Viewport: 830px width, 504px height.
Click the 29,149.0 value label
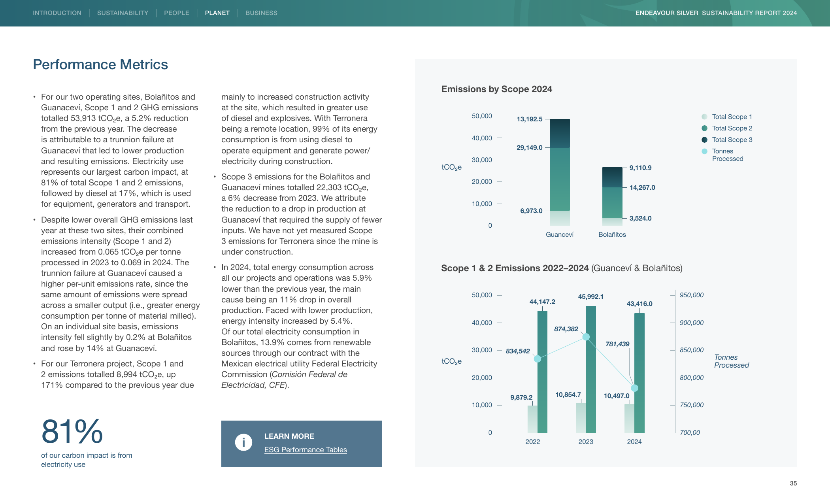529,147
